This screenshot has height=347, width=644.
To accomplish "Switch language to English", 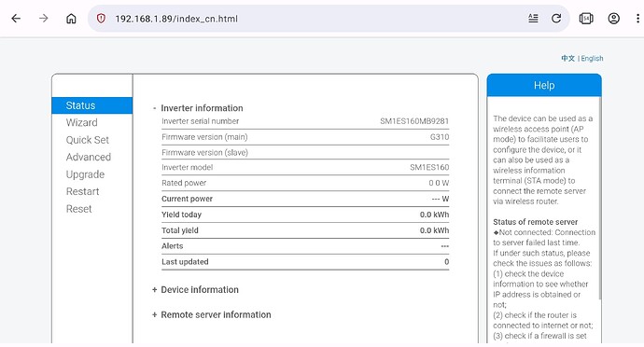I will (x=592, y=59).
